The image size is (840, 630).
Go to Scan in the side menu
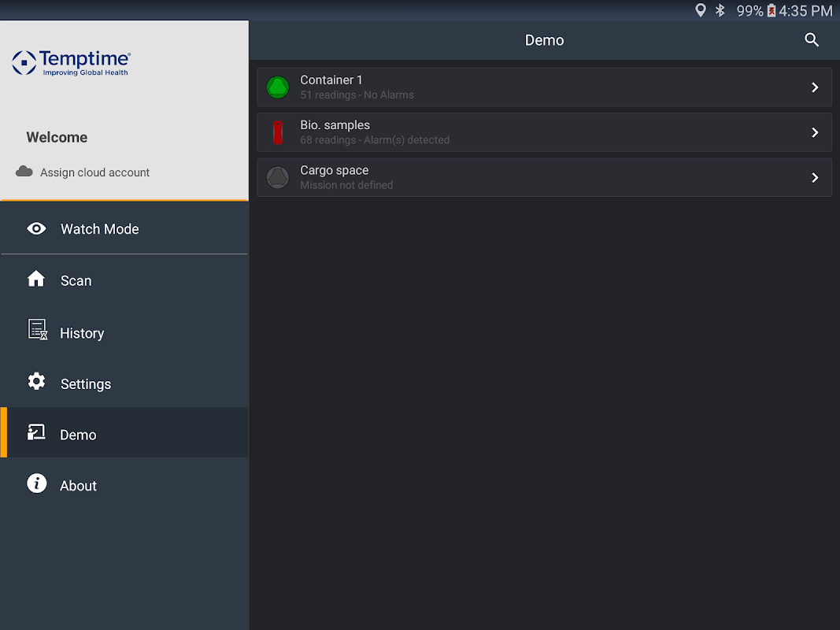click(124, 280)
